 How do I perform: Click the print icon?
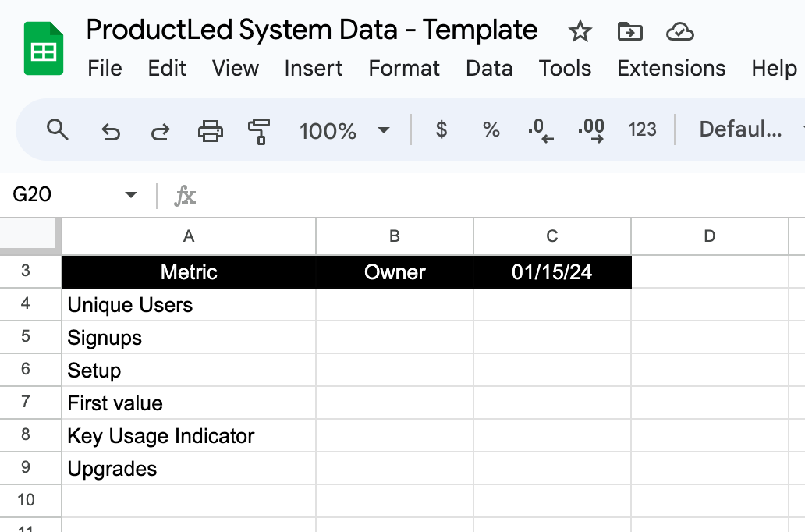210,130
